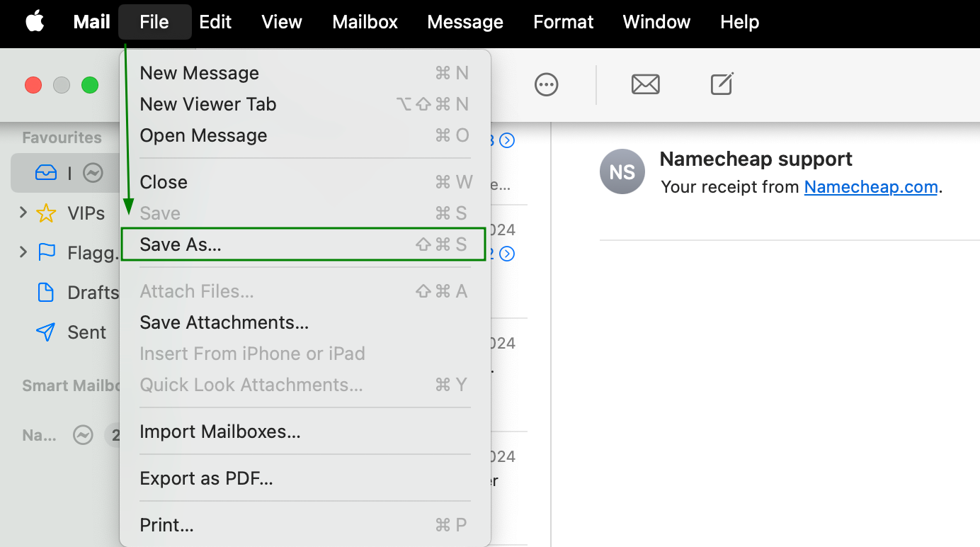Viewport: 980px width, 547px height.
Task: Select the Flagged flag icon
Action: (x=45, y=252)
